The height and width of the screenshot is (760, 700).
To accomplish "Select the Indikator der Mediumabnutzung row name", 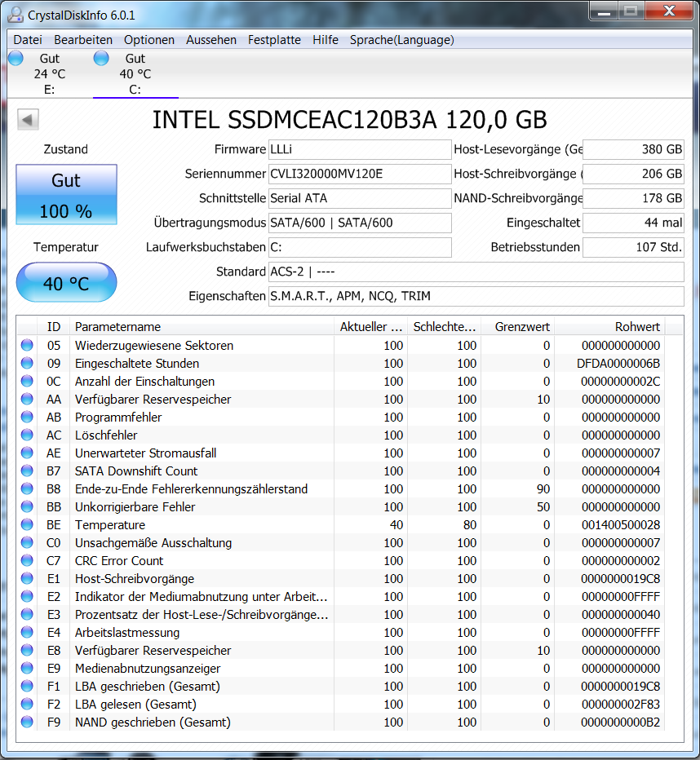I will pyautogui.click(x=202, y=597).
